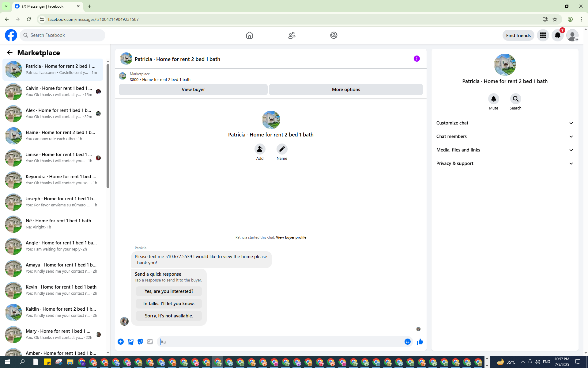The height and width of the screenshot is (368, 588).
Task: Expand Customize chat section
Action: 505,123
